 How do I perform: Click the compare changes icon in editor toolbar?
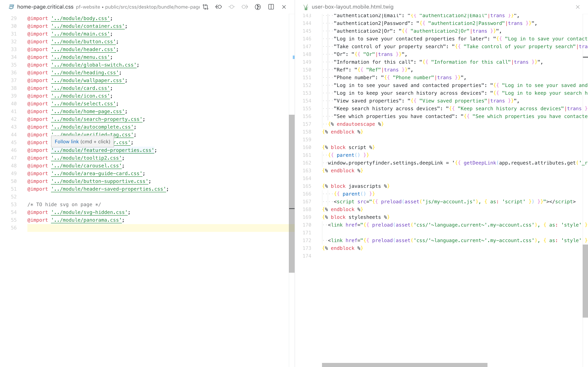206,7
